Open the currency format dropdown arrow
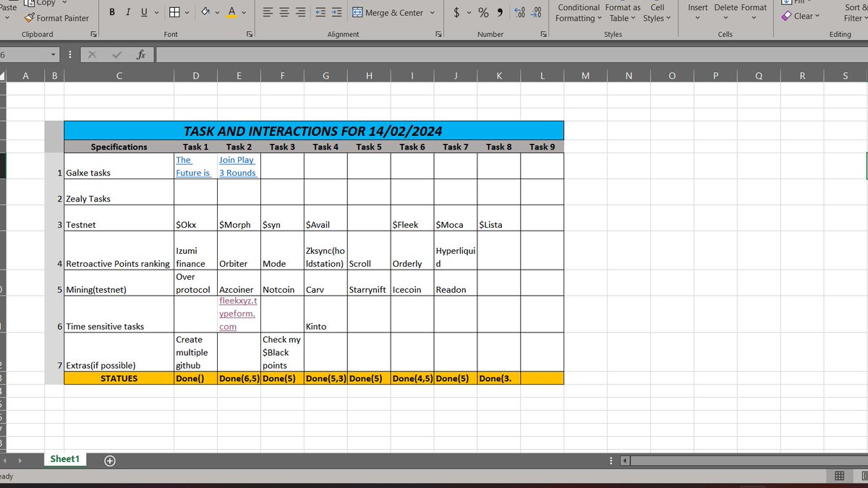This screenshot has width=868, height=488. [469, 12]
